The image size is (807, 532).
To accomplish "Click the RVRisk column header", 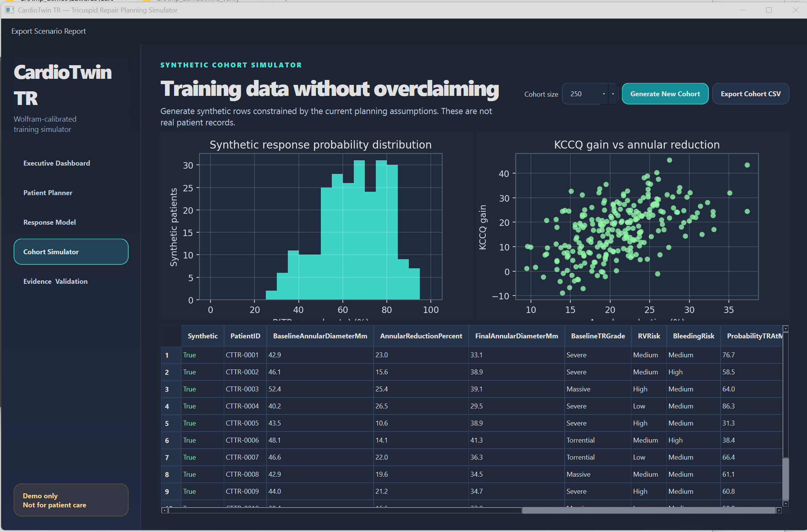I will pos(649,336).
